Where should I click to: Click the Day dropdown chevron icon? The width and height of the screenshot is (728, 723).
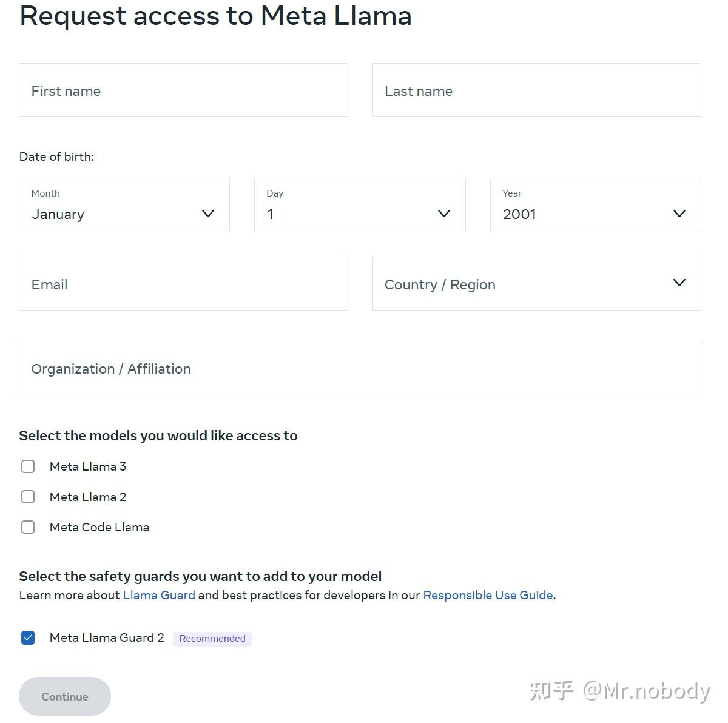tap(443, 214)
